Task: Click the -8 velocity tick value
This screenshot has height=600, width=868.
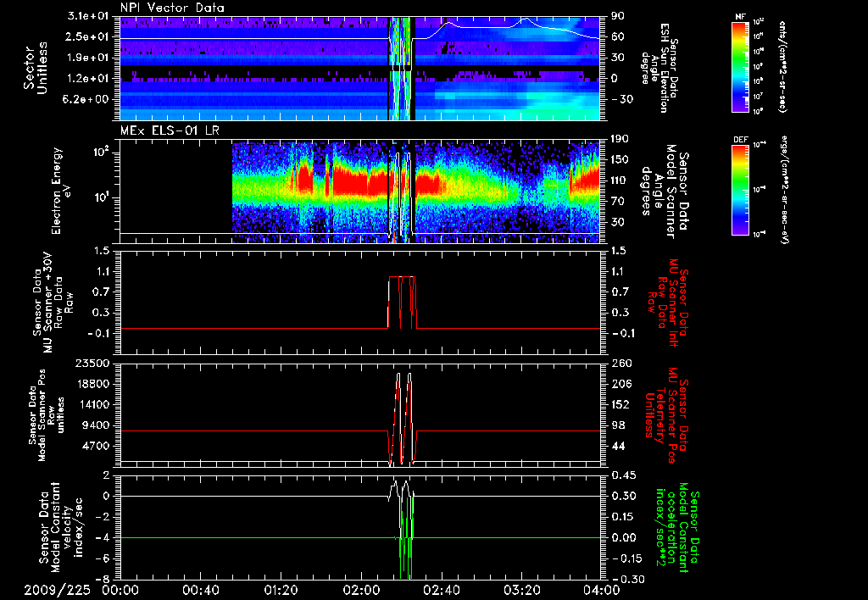Action: coord(103,580)
